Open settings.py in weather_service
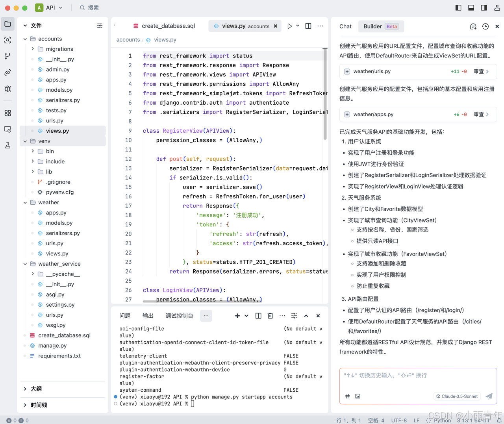The image size is (504, 424). pos(60,305)
